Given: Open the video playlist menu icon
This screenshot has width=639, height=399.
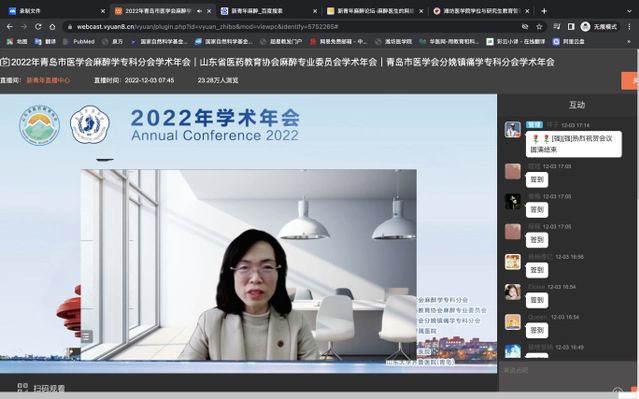Looking at the screenshot, I should [x=86, y=337].
